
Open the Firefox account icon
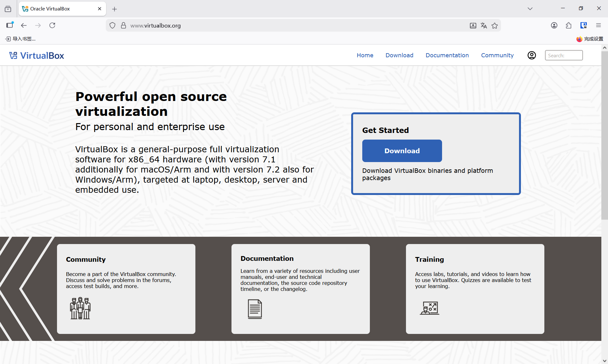tap(554, 25)
